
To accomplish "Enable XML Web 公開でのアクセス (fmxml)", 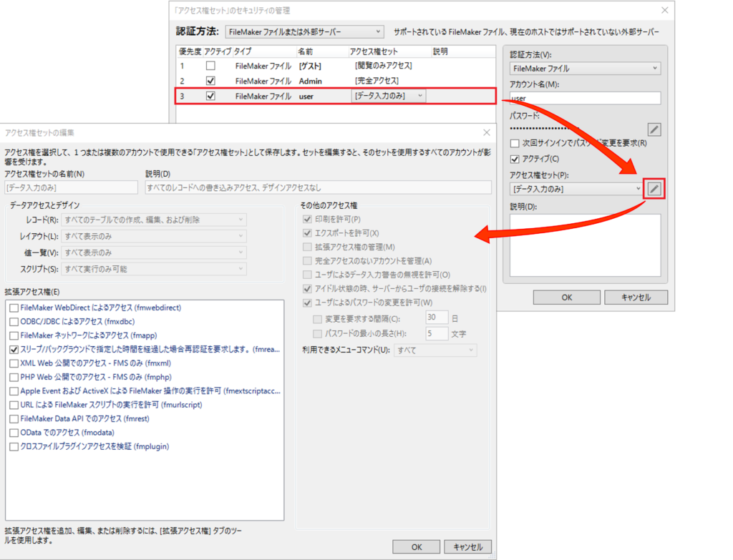I will coord(14,363).
